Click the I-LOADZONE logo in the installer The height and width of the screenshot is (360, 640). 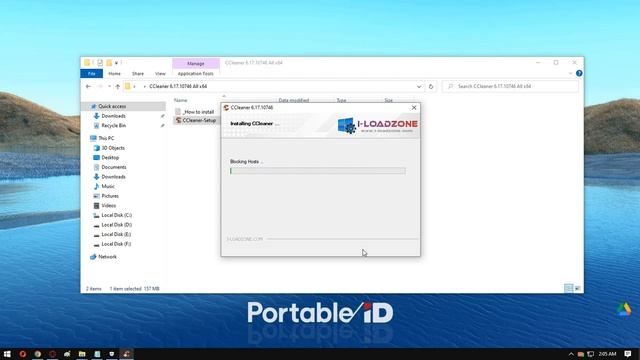click(378, 125)
